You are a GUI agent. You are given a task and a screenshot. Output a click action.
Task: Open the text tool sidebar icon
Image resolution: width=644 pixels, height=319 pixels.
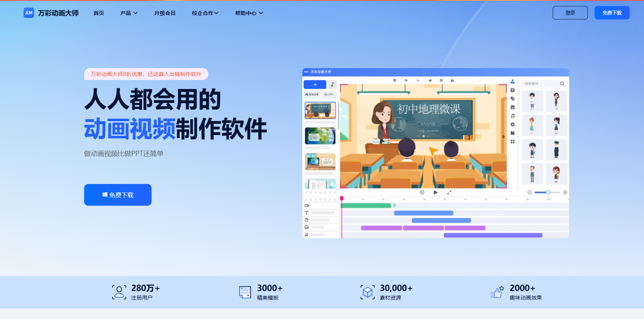pyautogui.click(x=513, y=90)
